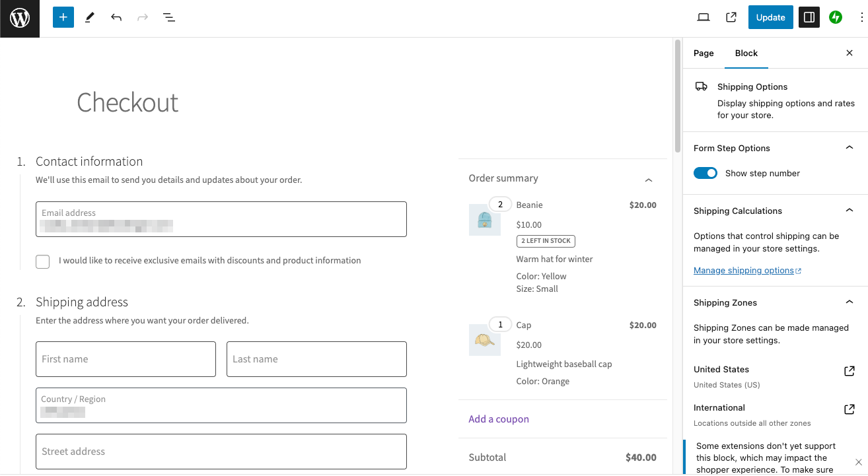
Task: Undo the last change
Action: coord(116,17)
